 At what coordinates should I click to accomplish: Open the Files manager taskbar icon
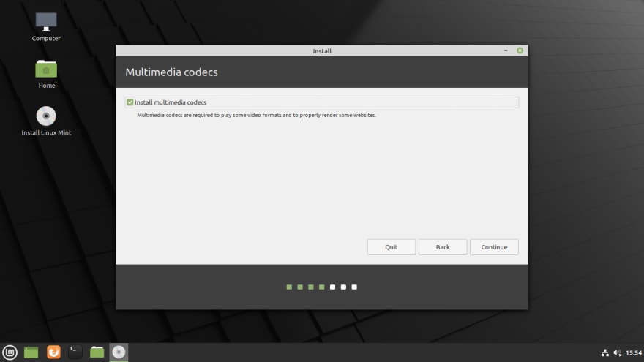coord(97,352)
